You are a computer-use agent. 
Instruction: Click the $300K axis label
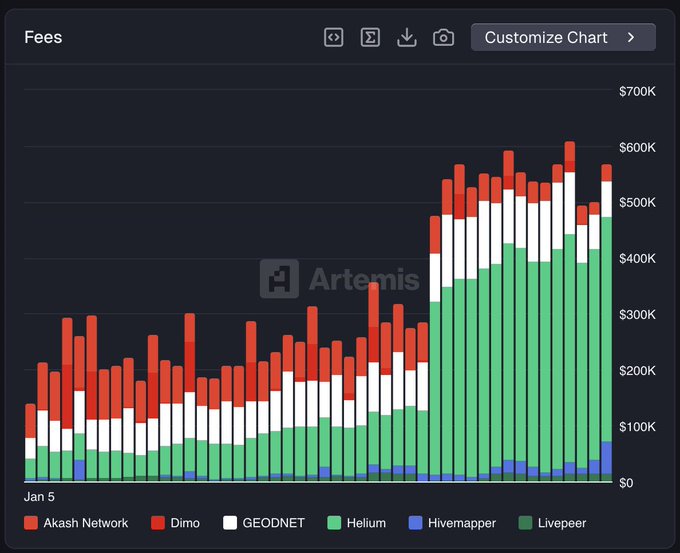(x=638, y=314)
